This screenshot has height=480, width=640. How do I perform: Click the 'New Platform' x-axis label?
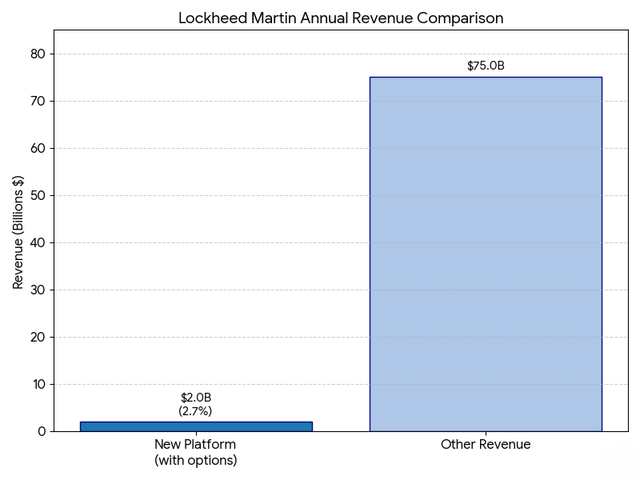195,444
